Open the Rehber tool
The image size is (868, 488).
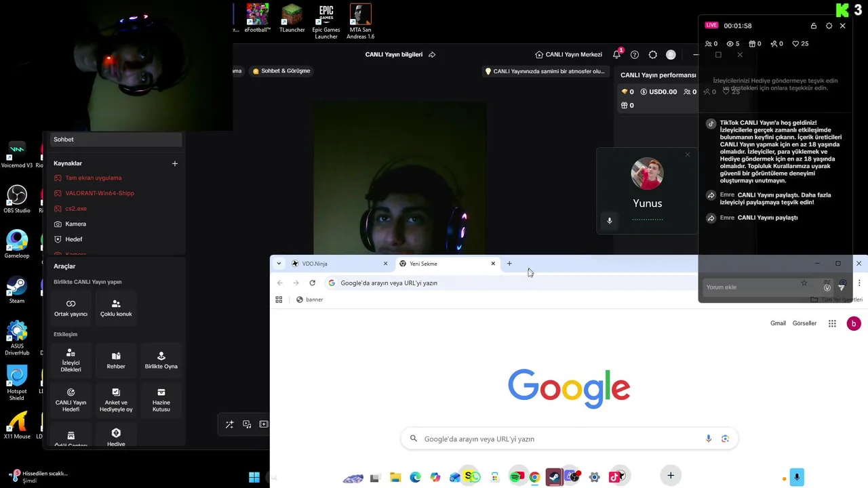click(116, 361)
